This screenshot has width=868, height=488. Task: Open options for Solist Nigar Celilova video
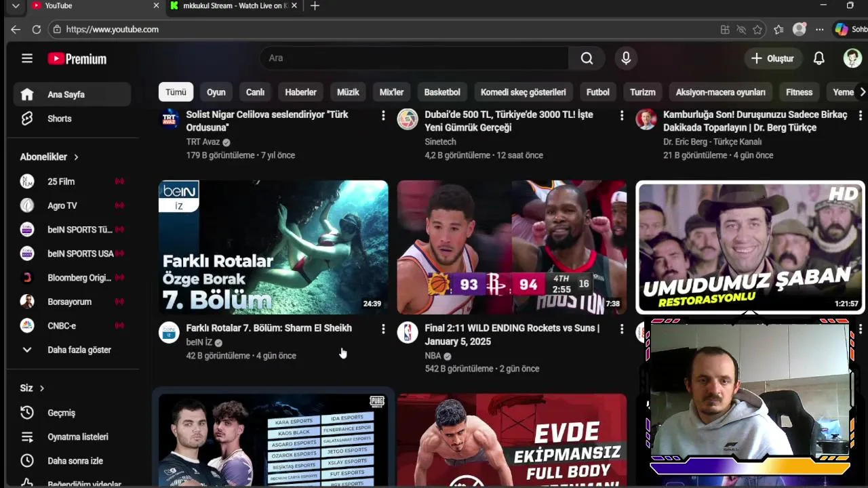[x=383, y=116]
